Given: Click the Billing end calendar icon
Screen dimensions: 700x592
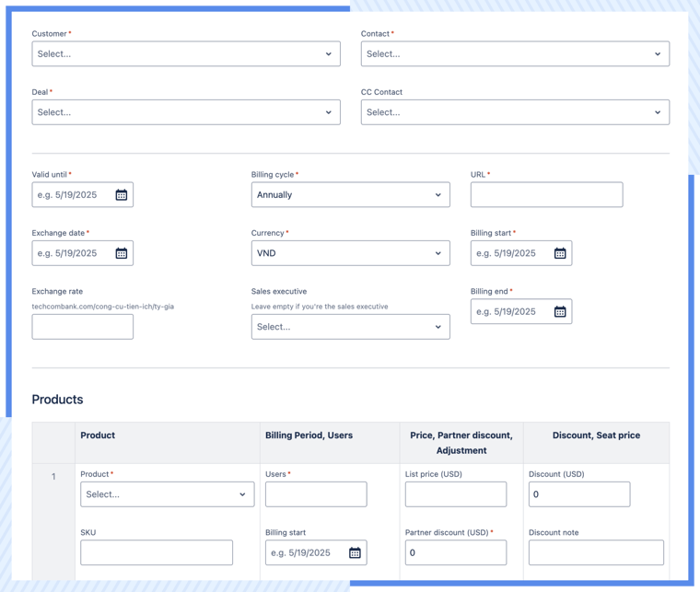Looking at the screenshot, I should coord(560,312).
